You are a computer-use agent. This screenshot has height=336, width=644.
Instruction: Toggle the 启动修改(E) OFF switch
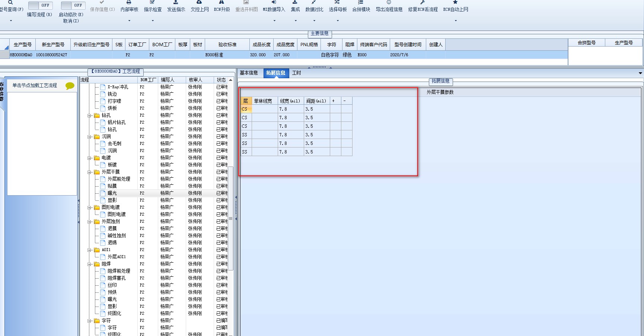pyautogui.click(x=73, y=5)
